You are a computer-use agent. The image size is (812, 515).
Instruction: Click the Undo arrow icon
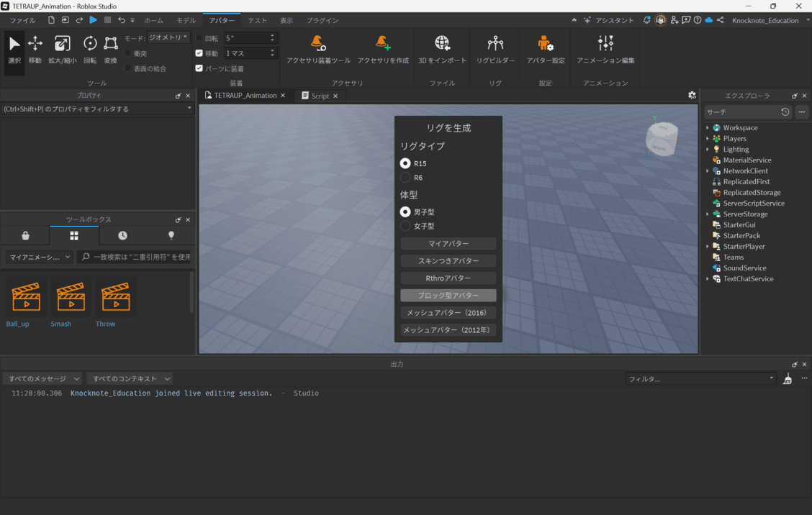[122, 20]
